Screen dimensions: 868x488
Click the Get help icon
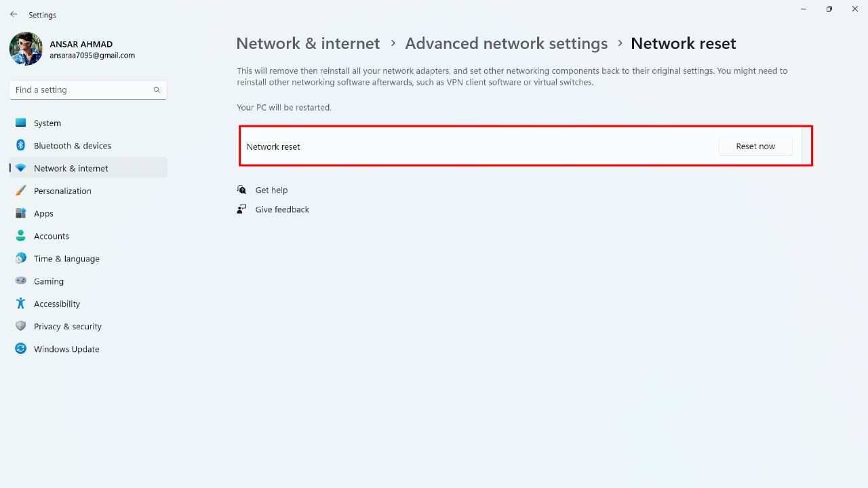point(242,190)
